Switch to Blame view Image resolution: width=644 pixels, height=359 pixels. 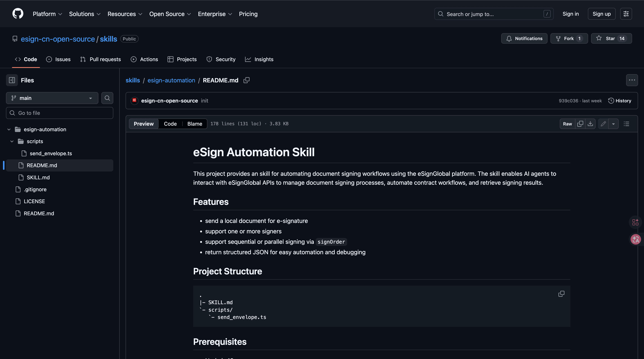(x=195, y=124)
